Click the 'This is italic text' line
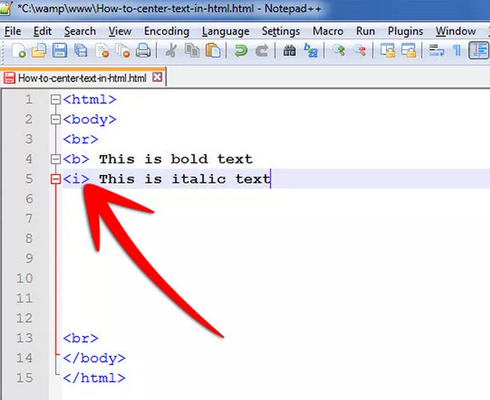This screenshot has height=400, width=490. click(x=185, y=179)
